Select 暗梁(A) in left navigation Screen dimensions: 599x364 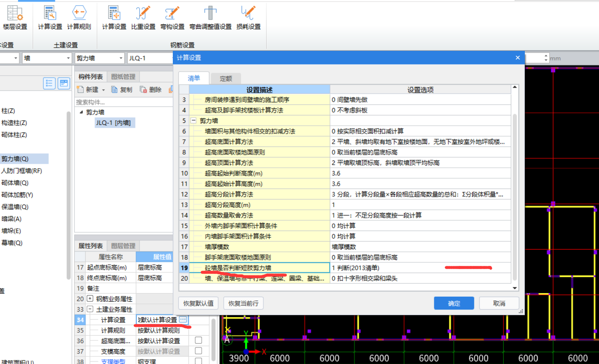[x=12, y=219]
